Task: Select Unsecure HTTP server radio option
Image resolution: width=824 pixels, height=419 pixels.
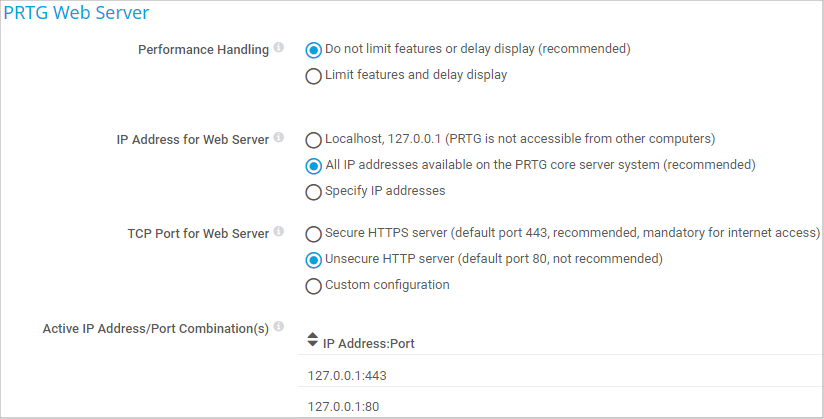Action: click(314, 259)
